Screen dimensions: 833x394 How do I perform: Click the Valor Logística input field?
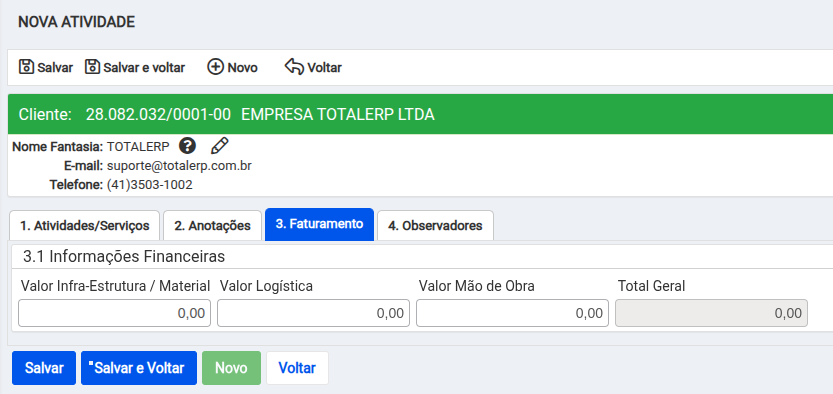[313, 313]
